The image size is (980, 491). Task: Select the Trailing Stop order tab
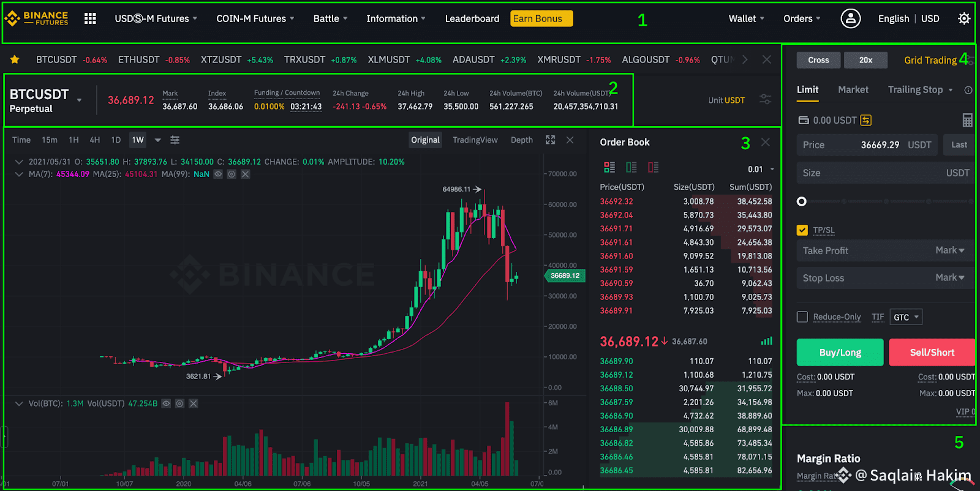[x=916, y=90]
